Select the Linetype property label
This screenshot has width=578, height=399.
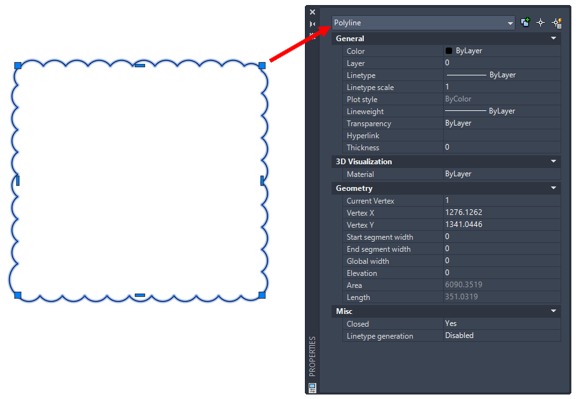[x=361, y=76]
